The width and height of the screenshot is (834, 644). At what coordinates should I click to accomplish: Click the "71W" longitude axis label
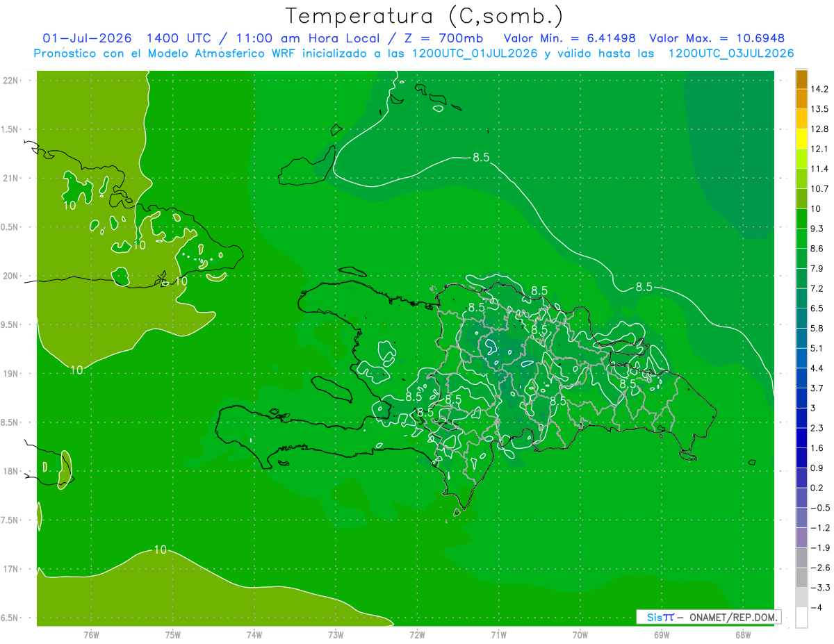click(498, 634)
